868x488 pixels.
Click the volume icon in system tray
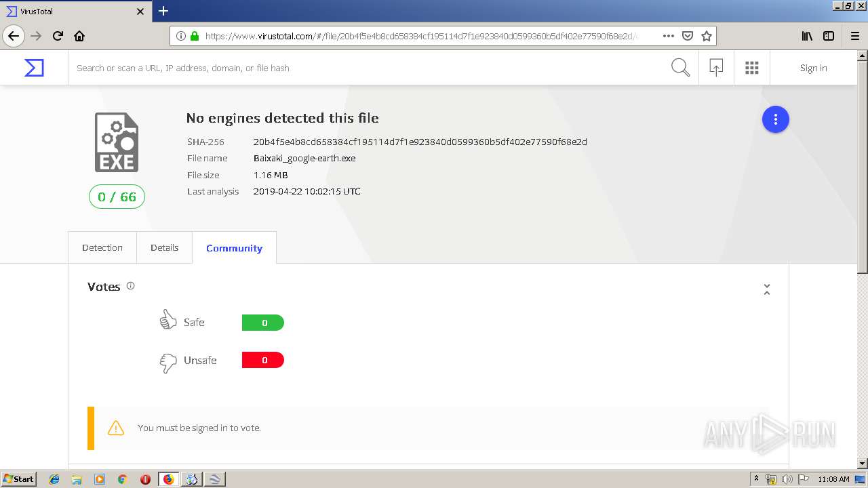[787, 479]
